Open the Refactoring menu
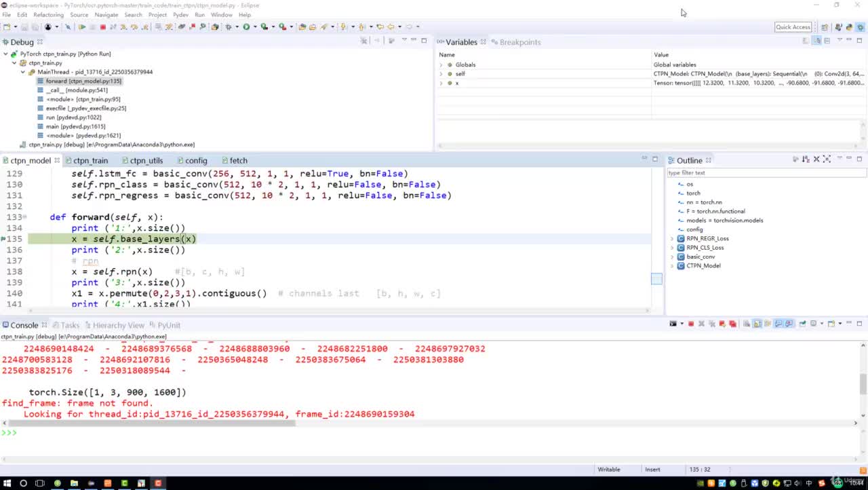The height and width of the screenshot is (490, 868). tap(48, 14)
